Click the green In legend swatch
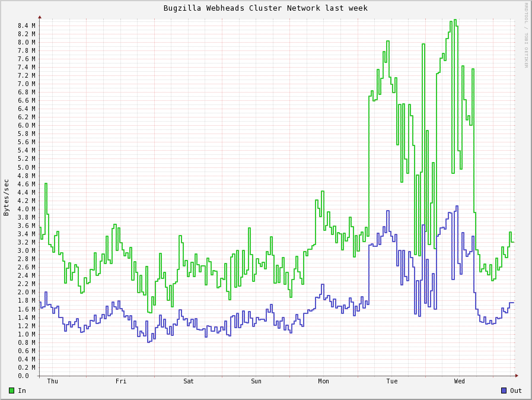This screenshot has width=532, height=400. pos(11,391)
